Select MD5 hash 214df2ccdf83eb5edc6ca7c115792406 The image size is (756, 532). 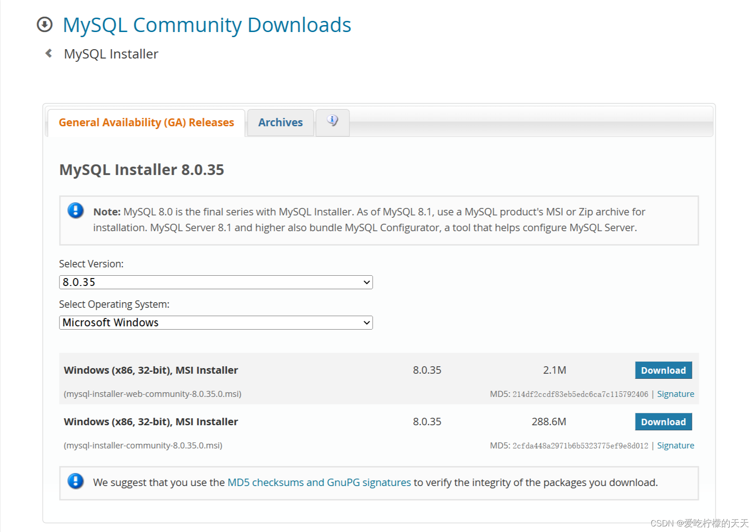[x=580, y=394]
